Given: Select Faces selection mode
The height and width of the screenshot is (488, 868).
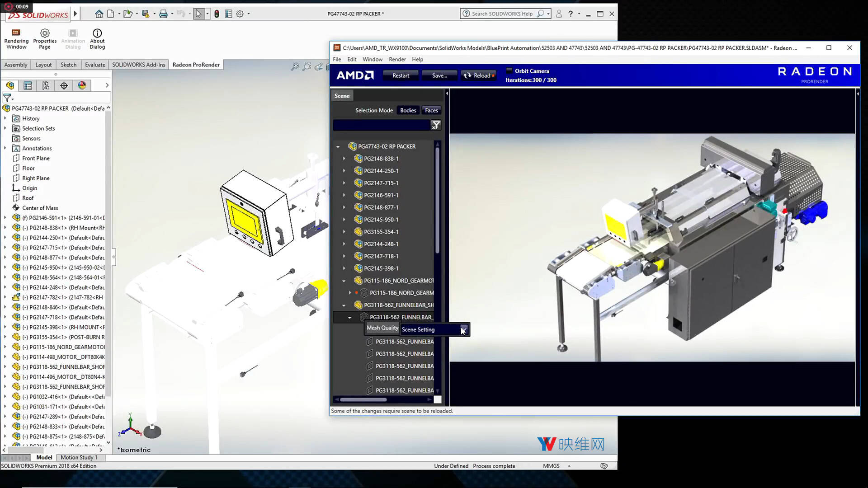Looking at the screenshot, I should [x=431, y=110].
